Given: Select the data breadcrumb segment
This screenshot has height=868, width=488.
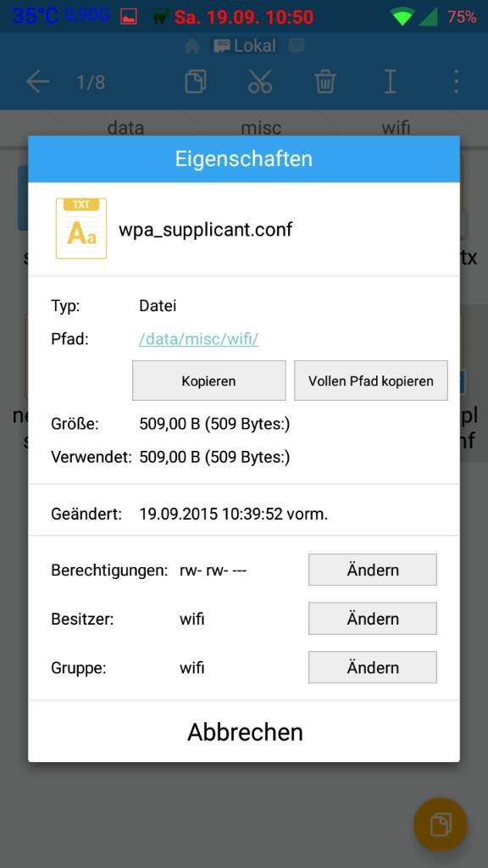Looking at the screenshot, I should click(125, 128).
